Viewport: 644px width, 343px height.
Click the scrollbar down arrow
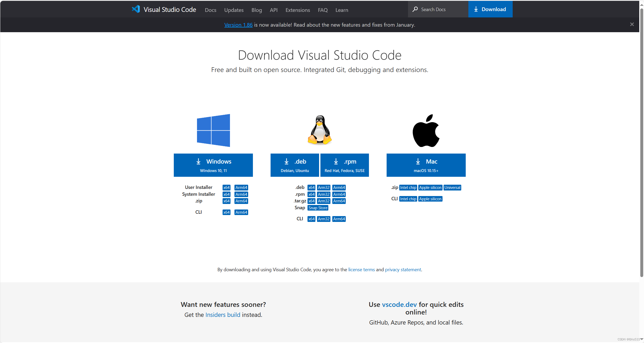click(642, 339)
